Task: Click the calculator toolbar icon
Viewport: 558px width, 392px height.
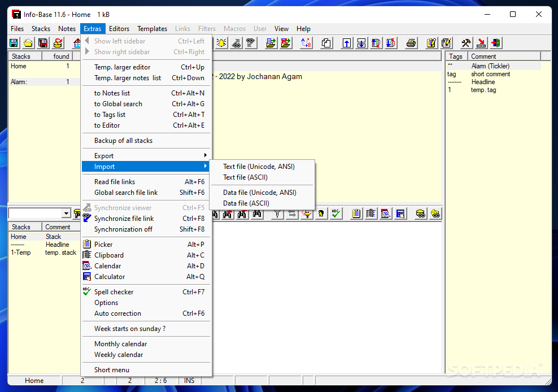Action: 400,214
